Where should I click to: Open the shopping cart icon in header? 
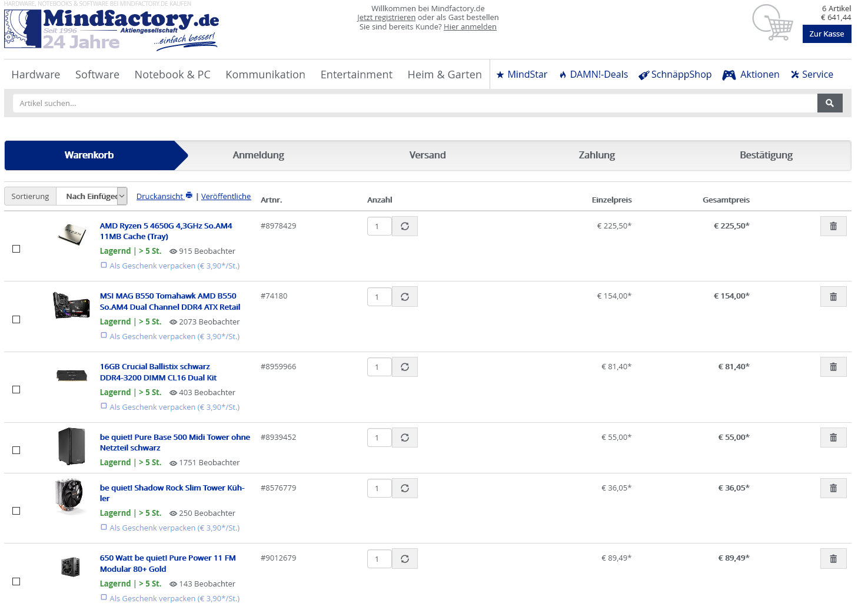[773, 22]
